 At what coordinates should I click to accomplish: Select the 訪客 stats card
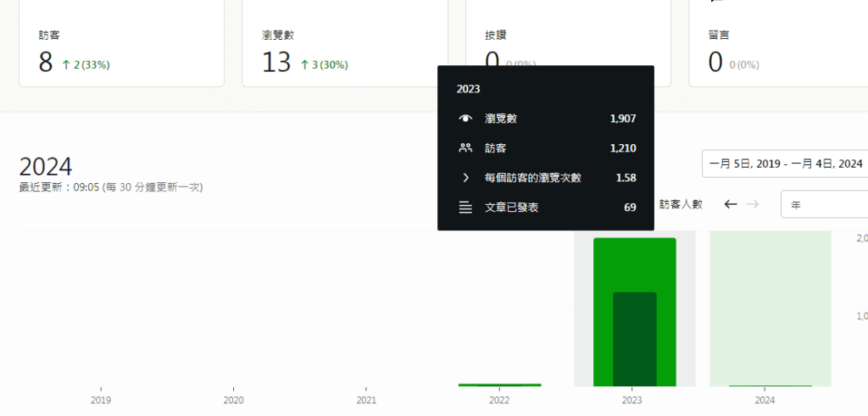point(121,47)
